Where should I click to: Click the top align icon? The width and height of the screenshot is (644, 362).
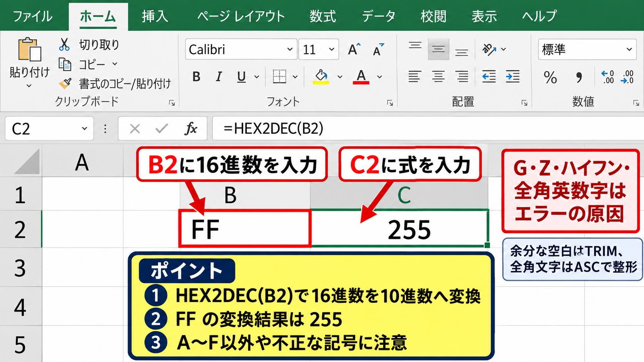point(415,45)
